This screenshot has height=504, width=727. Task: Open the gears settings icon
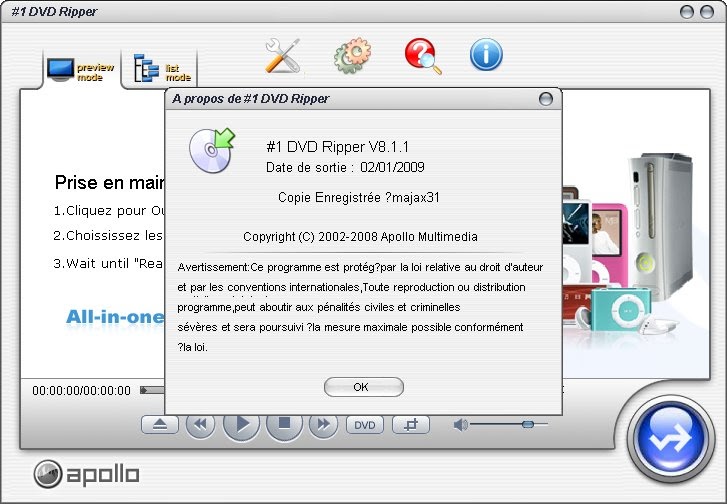point(352,56)
